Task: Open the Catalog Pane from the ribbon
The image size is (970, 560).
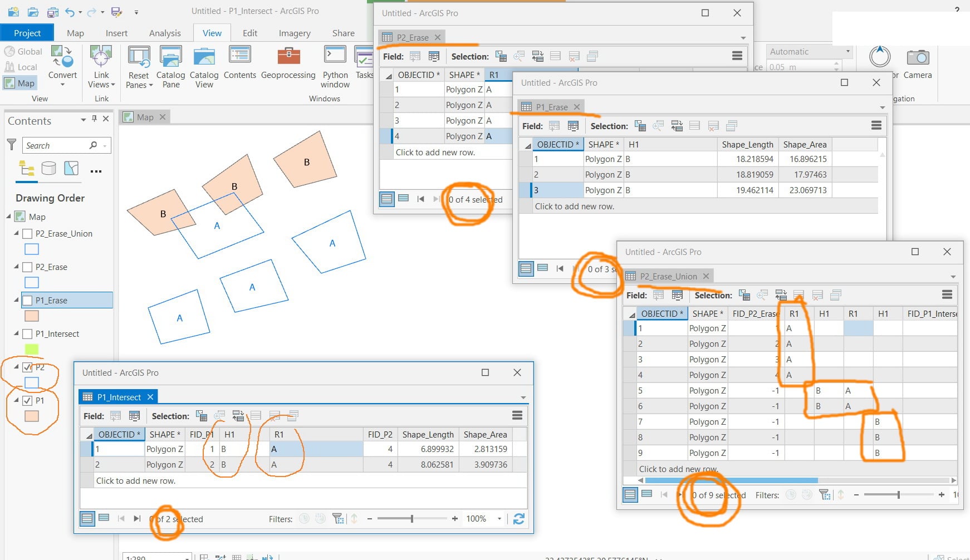Action: (170, 67)
